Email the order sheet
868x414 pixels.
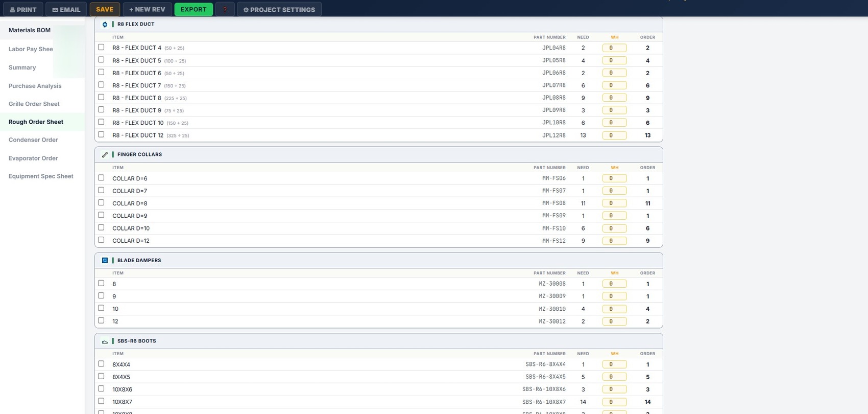pos(66,9)
